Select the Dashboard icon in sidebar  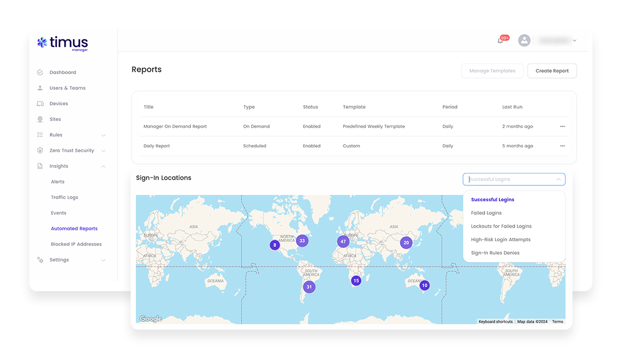click(40, 72)
